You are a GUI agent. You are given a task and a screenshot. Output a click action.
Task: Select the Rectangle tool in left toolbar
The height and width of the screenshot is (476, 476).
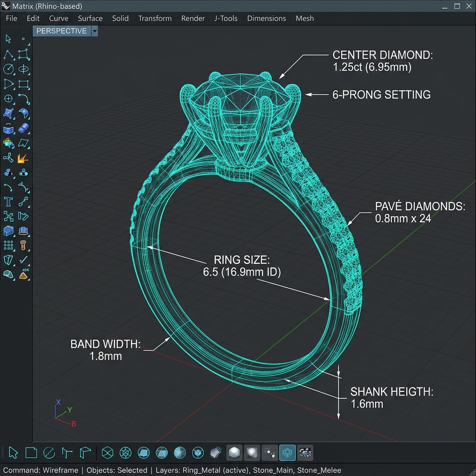point(23,84)
